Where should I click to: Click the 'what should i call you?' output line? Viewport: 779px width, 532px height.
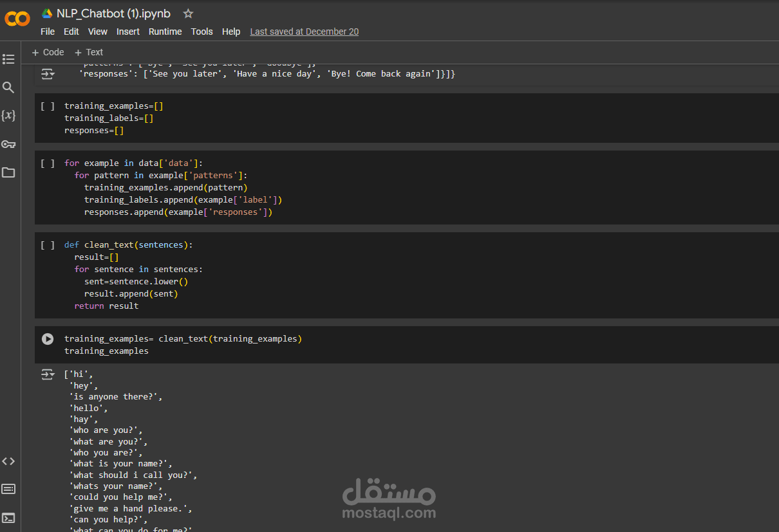[x=133, y=475]
